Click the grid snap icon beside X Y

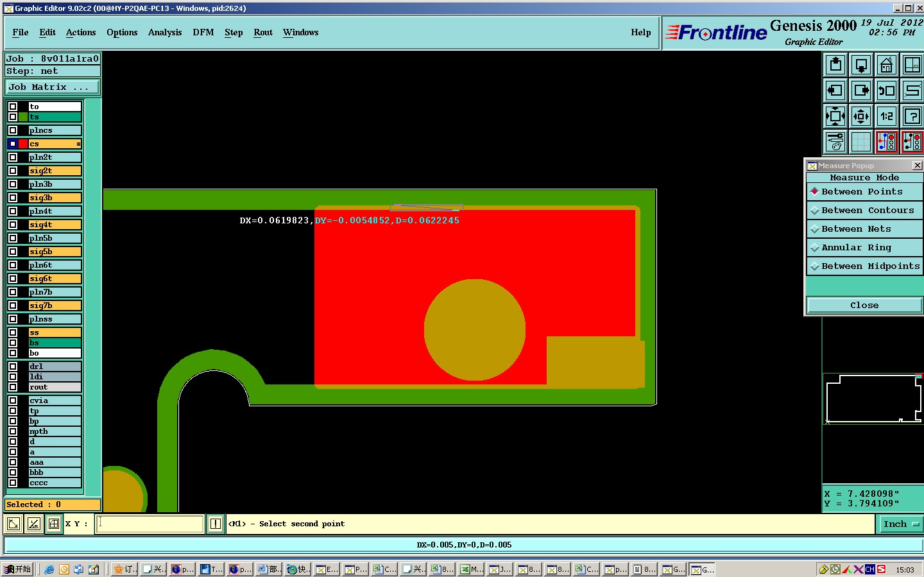[54, 524]
